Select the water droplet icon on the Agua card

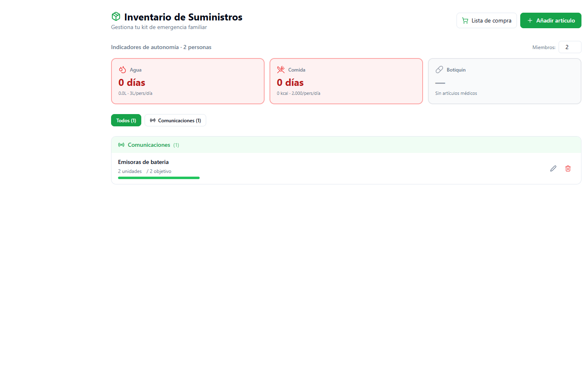[122, 70]
